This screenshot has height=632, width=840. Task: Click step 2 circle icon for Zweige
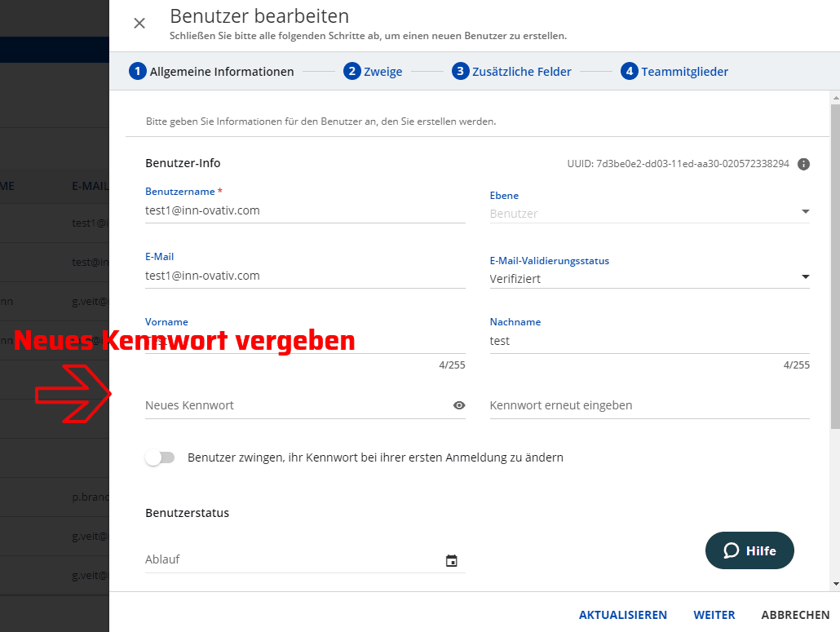(352, 72)
